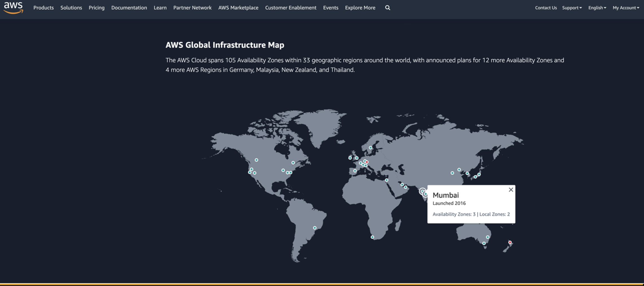Select the Seoul region dot in Korea
This screenshot has height=286, width=644.
pyautogui.click(x=467, y=173)
